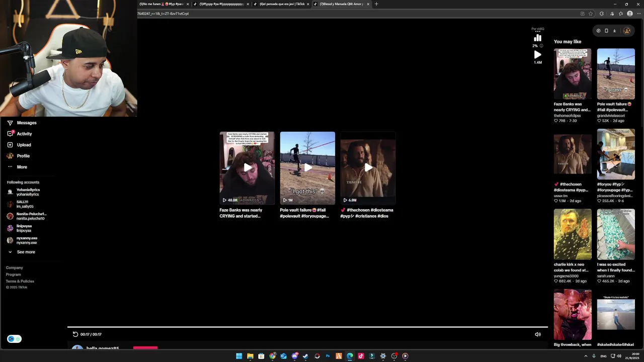This screenshot has width=644, height=362.
Task: Play the Pole vault failure suggested video
Action: 307,168
